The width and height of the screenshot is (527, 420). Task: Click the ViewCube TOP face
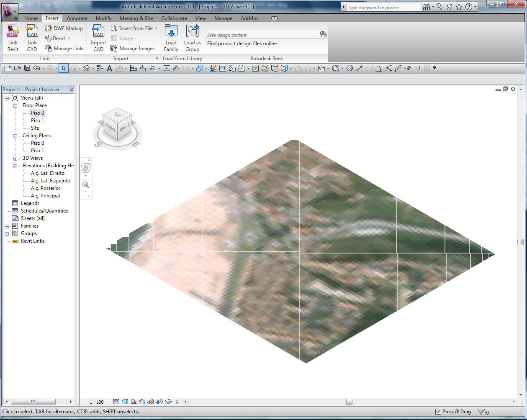(117, 115)
